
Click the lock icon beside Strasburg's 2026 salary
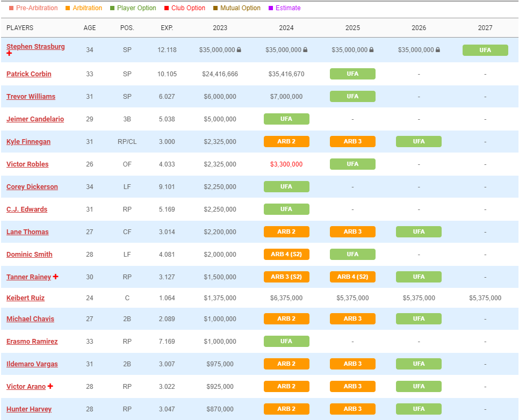click(x=437, y=49)
